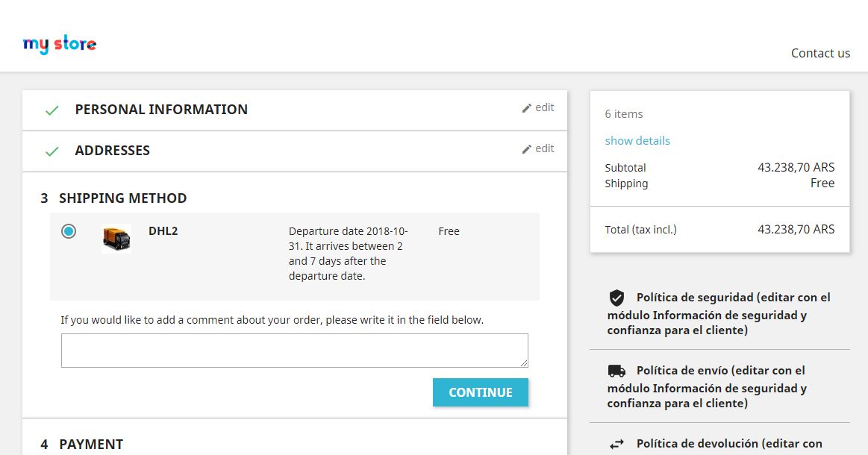
Task: Click the edit link for Addresses
Action: (x=545, y=148)
